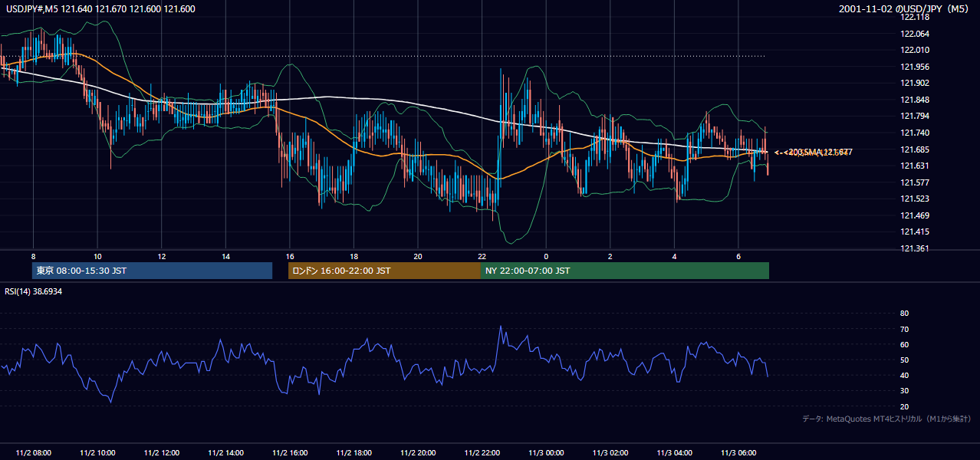Click the RSI(14) 38.6934 indicator label

pos(33,292)
